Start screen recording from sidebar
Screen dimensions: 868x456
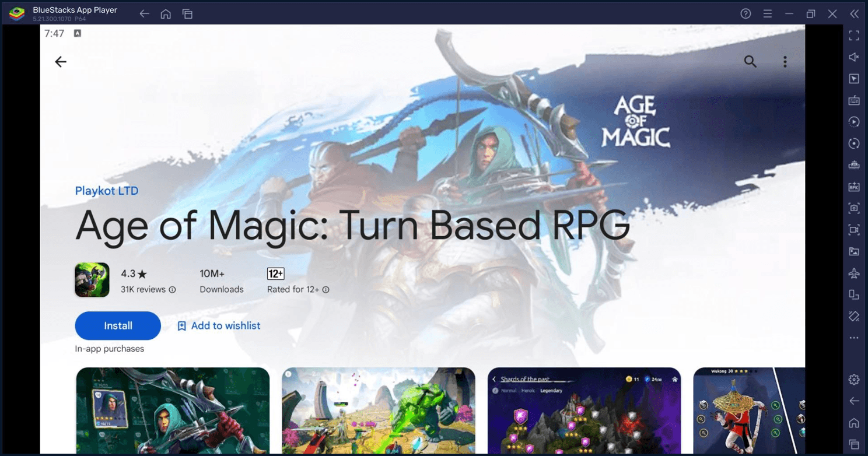854,230
